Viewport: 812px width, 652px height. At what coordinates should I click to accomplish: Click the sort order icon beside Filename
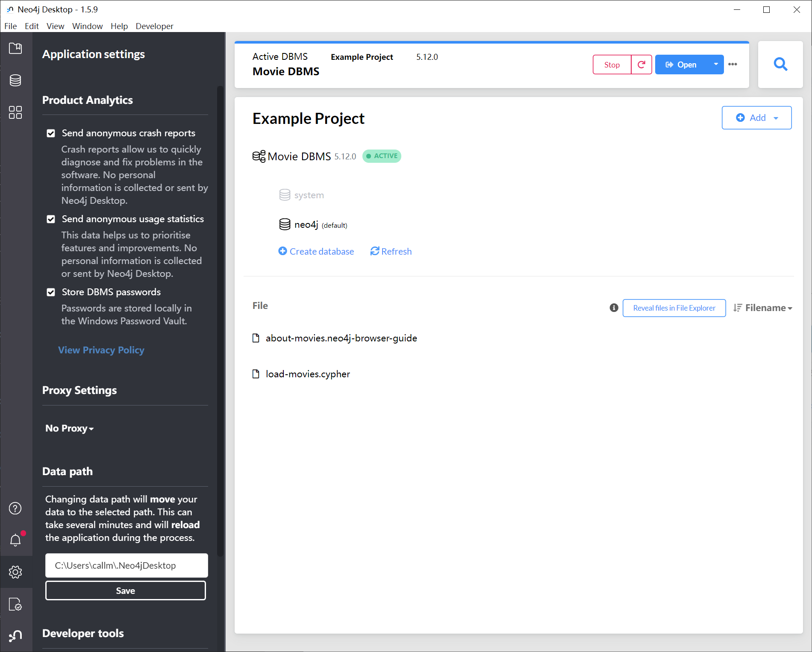738,308
